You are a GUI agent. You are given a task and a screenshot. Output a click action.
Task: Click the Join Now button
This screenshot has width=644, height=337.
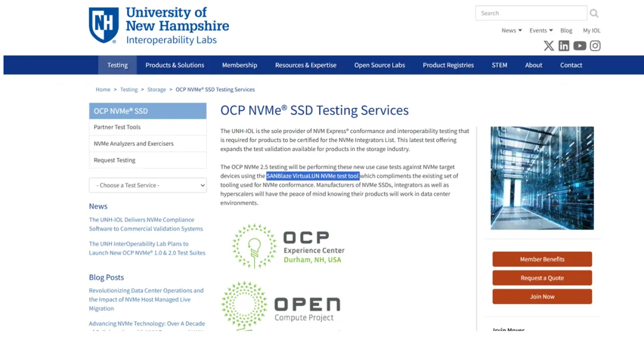click(x=542, y=296)
